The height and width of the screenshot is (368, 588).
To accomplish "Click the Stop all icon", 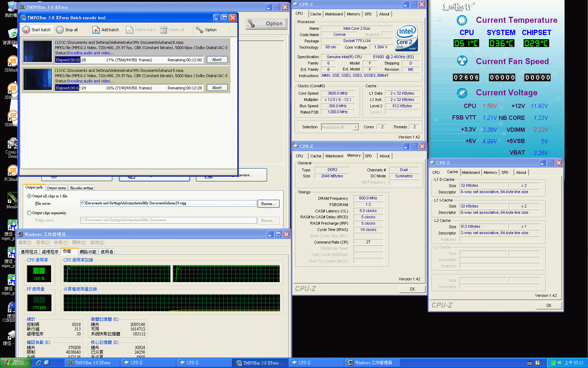I will point(60,30).
